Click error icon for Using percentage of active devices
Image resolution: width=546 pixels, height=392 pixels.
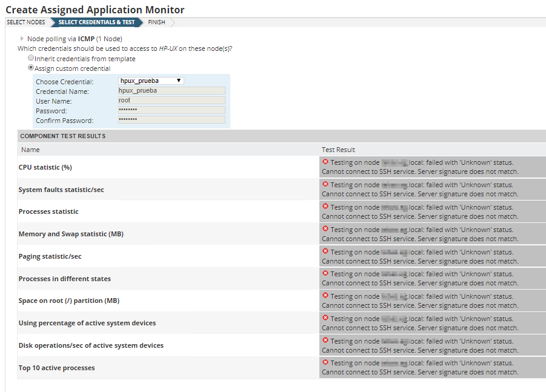pyautogui.click(x=325, y=318)
